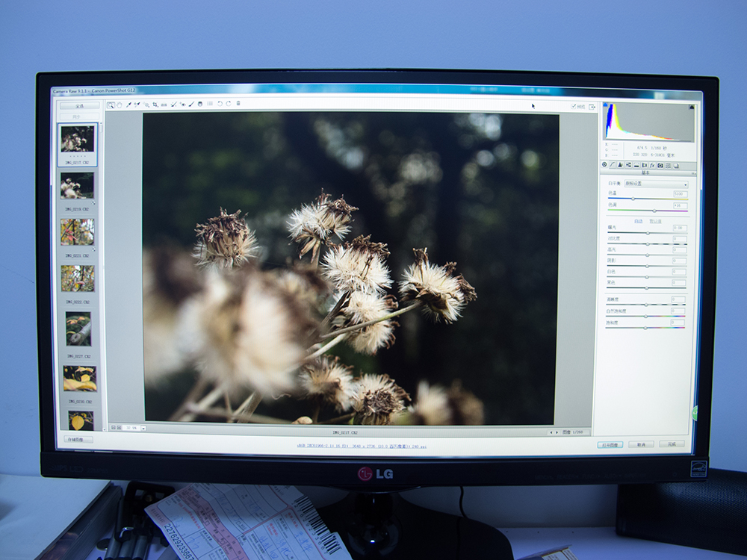Select thumbnail IMG_0219.CR2 in the filmstrip
This screenshot has height=560, width=747.
(x=77, y=185)
